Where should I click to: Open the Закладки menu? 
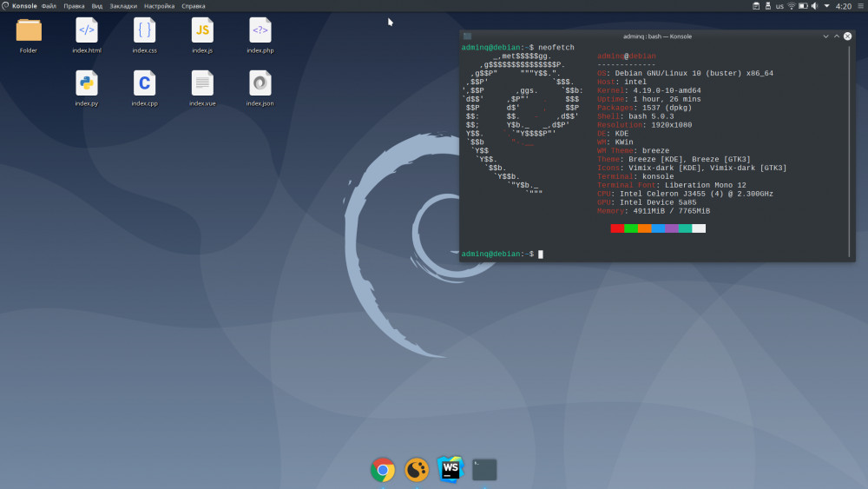123,6
